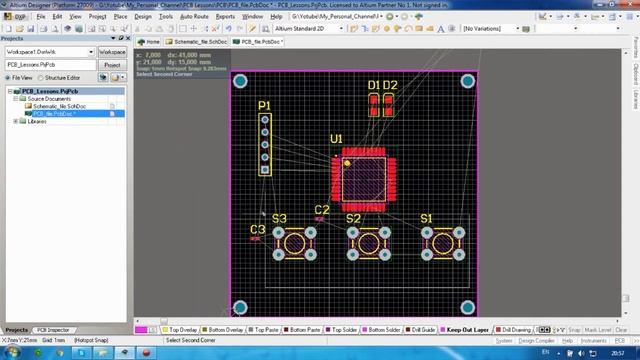The image size is (640, 360).
Task: Select Schematic_file.SchDoc in project tree
Action: 60,106
